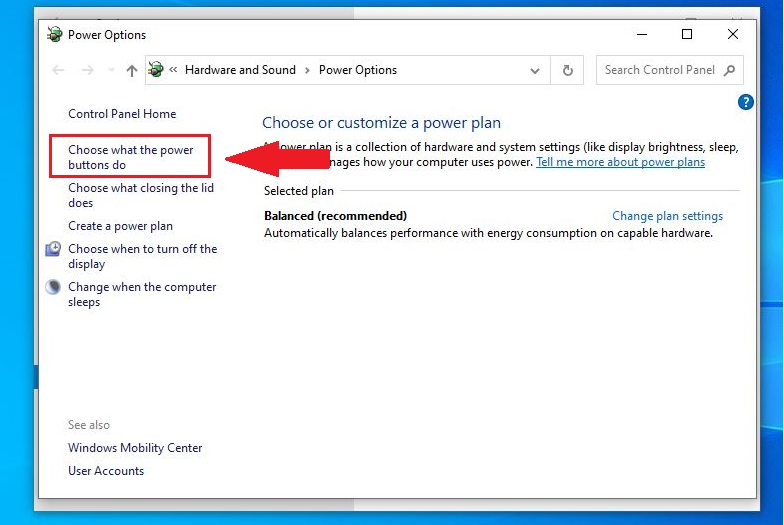Open Choose what the power buttons do

[x=130, y=157]
